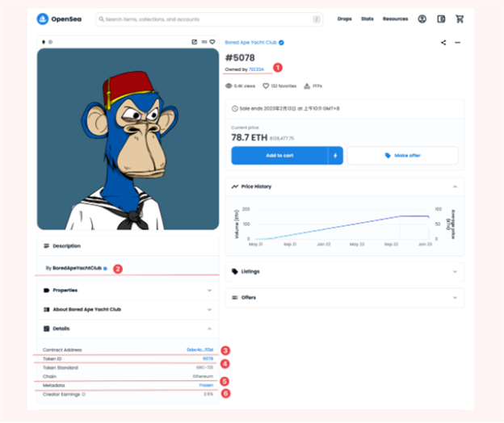
Task: Click the Creator Earnings info icon
Action: 83,394
